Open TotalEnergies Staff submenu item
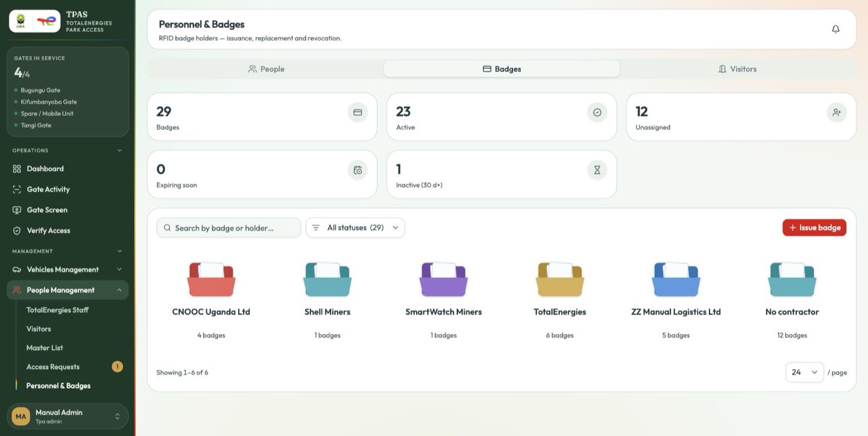This screenshot has height=436, width=868. point(57,310)
